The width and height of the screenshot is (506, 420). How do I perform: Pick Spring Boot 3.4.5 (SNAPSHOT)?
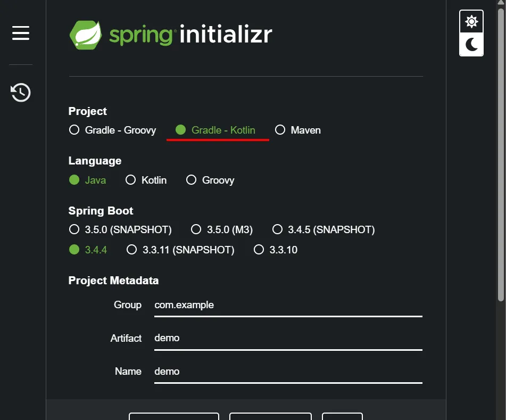[x=323, y=229]
